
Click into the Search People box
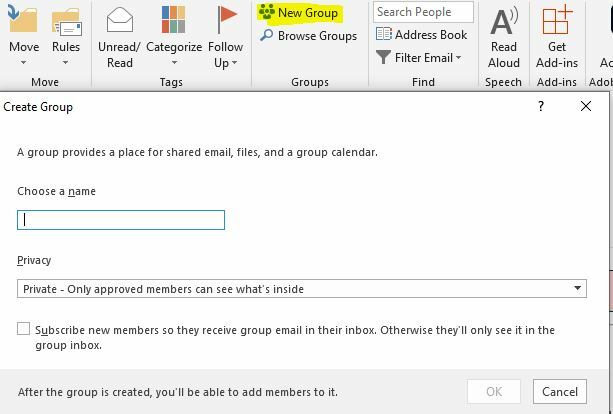point(423,12)
